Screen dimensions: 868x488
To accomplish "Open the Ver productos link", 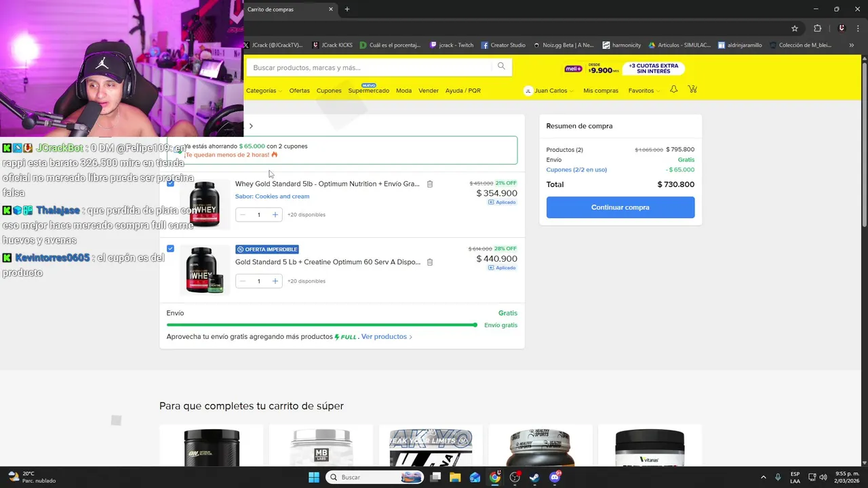I will 387,337.
